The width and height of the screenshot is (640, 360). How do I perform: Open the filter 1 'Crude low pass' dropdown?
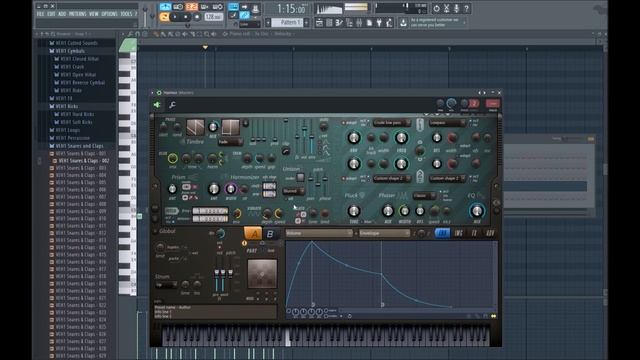click(392, 122)
